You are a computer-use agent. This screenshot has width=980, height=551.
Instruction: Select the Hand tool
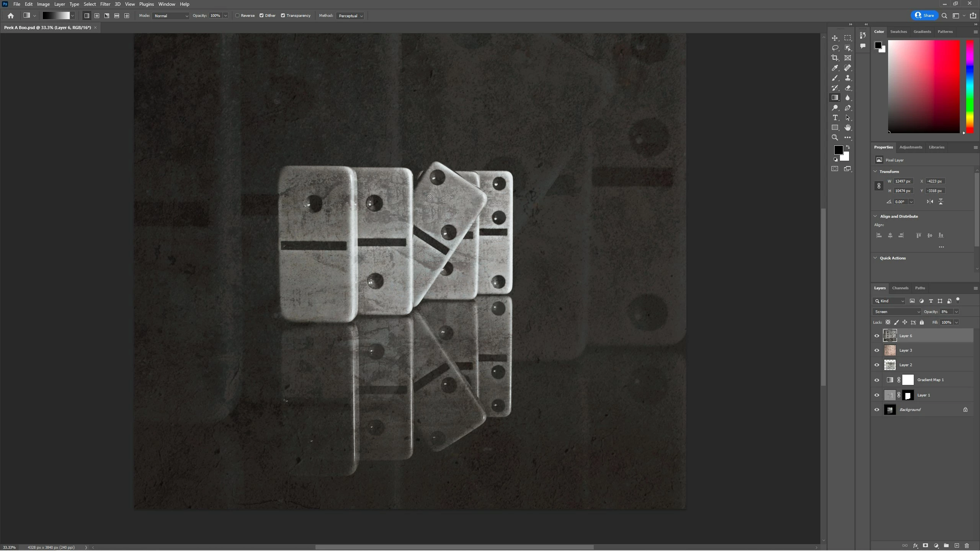[848, 128]
